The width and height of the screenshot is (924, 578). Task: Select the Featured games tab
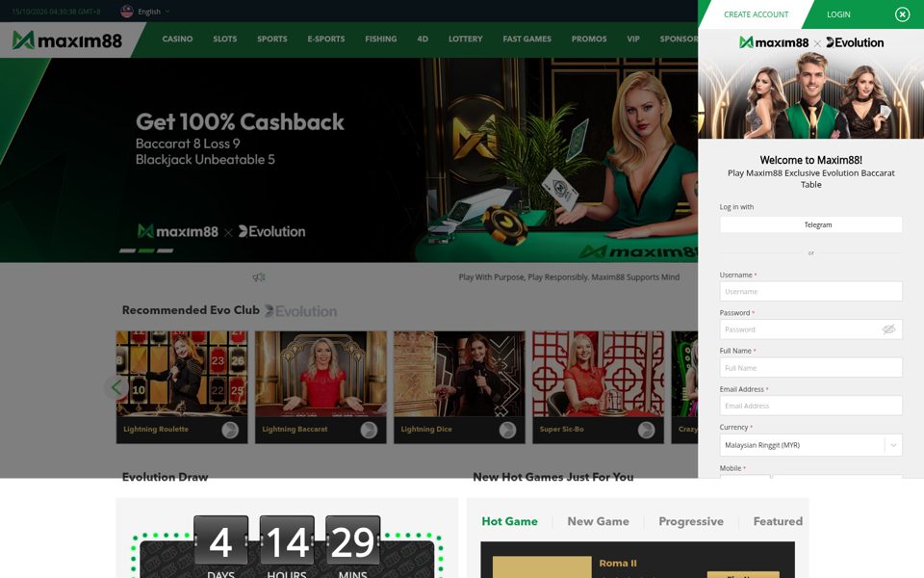(x=778, y=521)
